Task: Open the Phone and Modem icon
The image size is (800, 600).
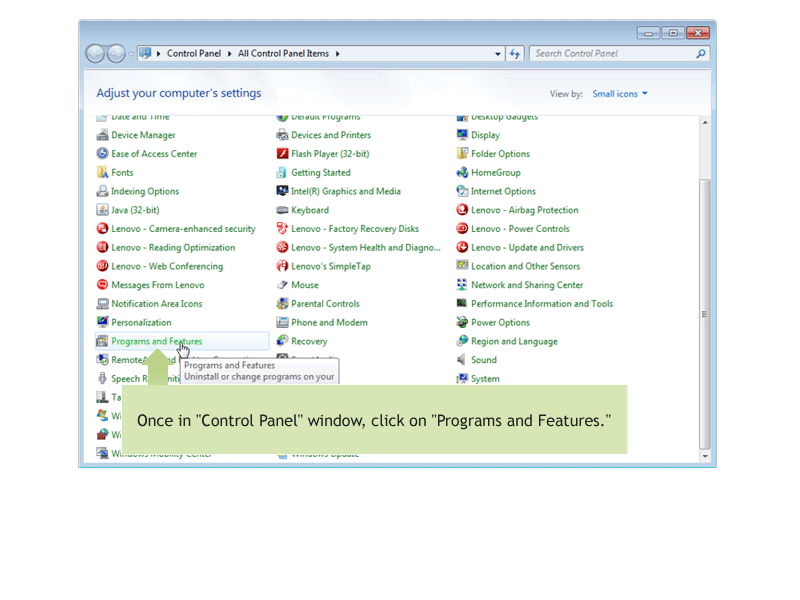Action: [x=282, y=322]
